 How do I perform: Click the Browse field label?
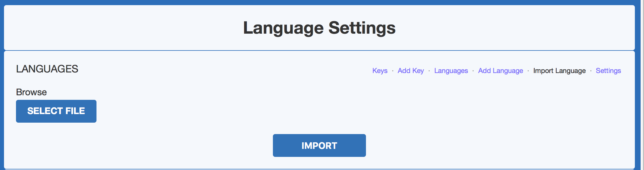pos(31,92)
